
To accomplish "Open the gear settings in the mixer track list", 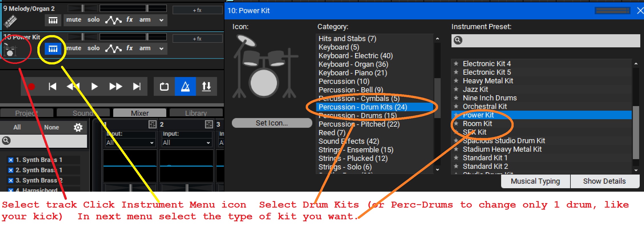I will click(x=78, y=127).
